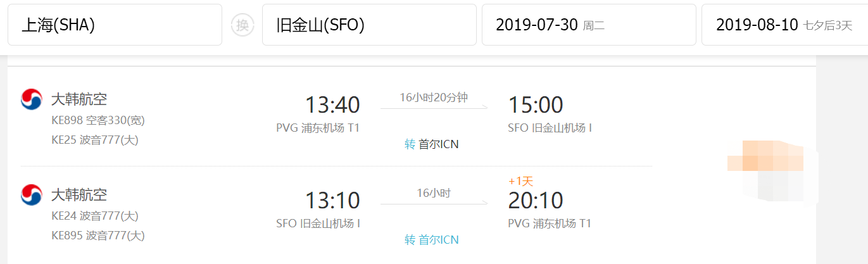Click the swap cities 换 button
Viewport: 868px width, 264px height.
tap(242, 25)
